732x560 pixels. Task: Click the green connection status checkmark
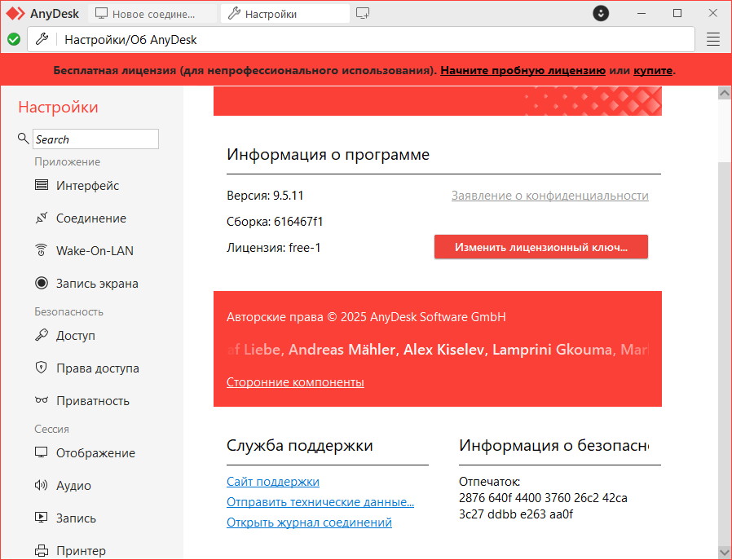click(14, 39)
